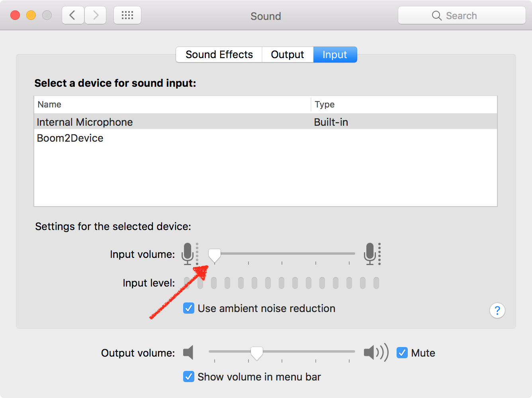The width and height of the screenshot is (532, 398).
Task: Uncheck Show volume in menu bar
Action: pyautogui.click(x=188, y=377)
